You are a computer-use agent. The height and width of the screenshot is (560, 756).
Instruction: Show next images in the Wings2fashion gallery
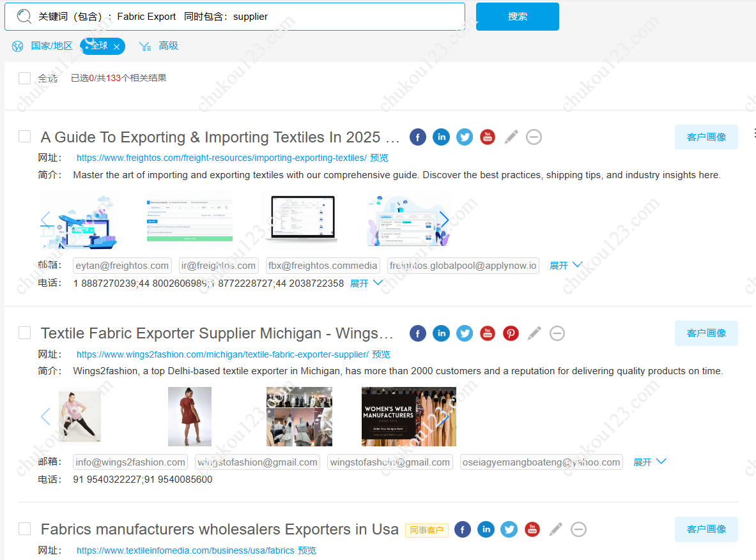(x=444, y=416)
